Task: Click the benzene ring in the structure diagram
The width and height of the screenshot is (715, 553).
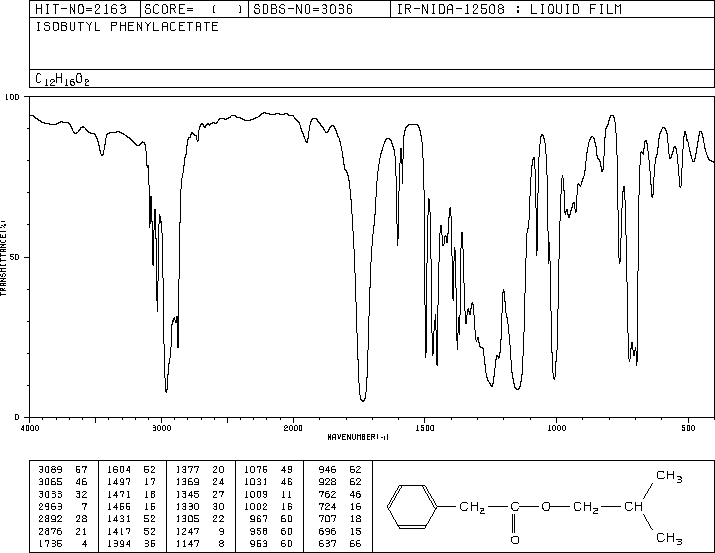Action: 413,506
